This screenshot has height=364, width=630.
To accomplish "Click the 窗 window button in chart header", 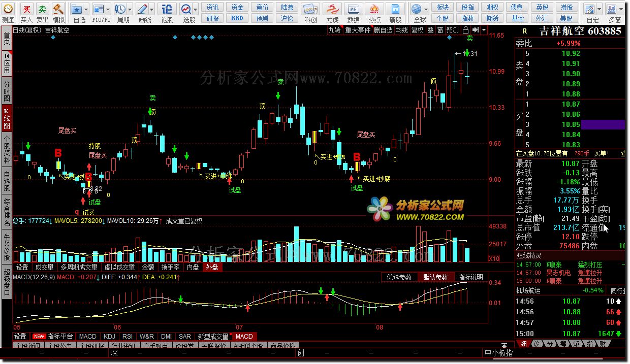I will pos(440,30).
